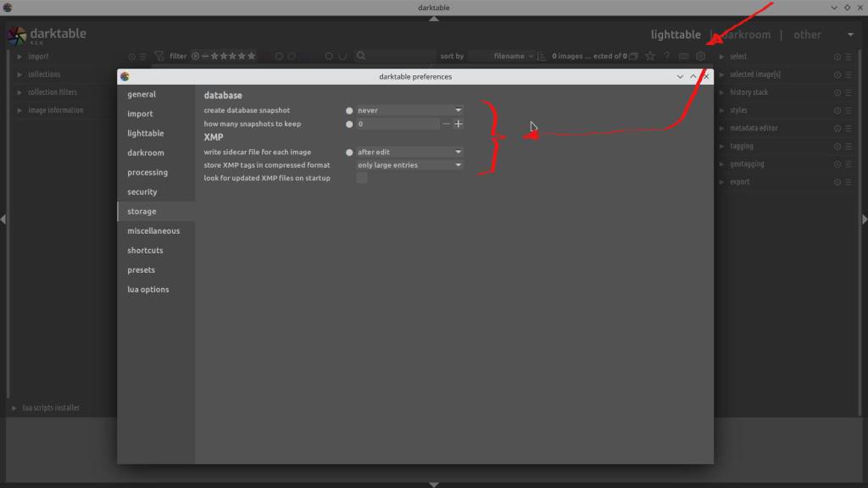The width and height of the screenshot is (868, 488).
Task: Enable look for updated XMP files checkbox
Action: coord(361,178)
